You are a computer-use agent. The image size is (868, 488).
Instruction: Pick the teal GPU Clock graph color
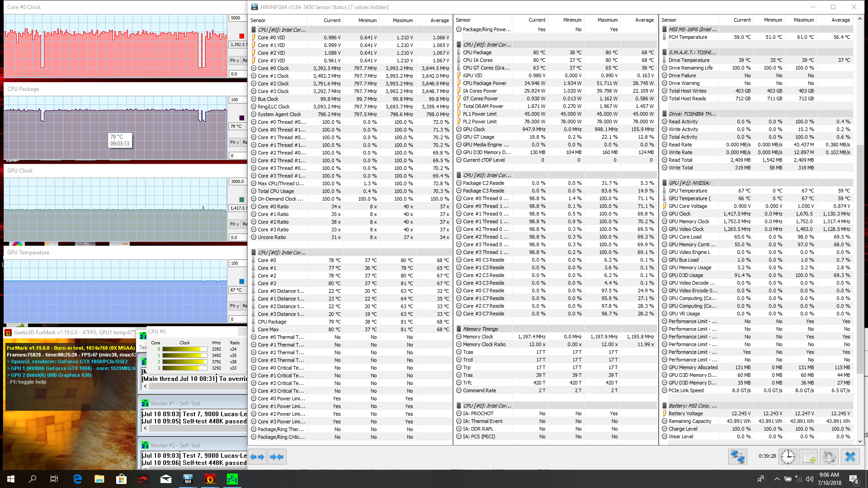[241, 200]
